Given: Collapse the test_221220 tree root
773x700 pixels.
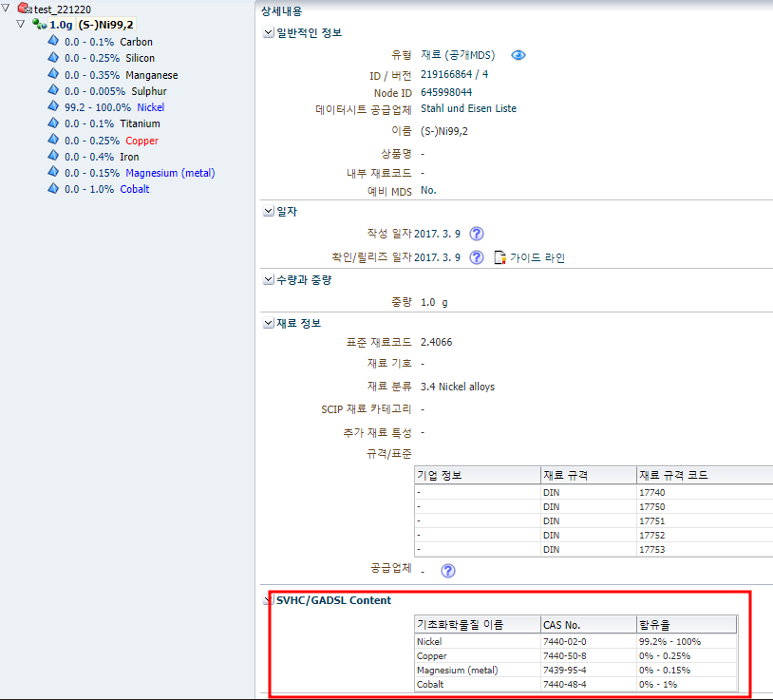Looking at the screenshot, I should tap(6, 8).
